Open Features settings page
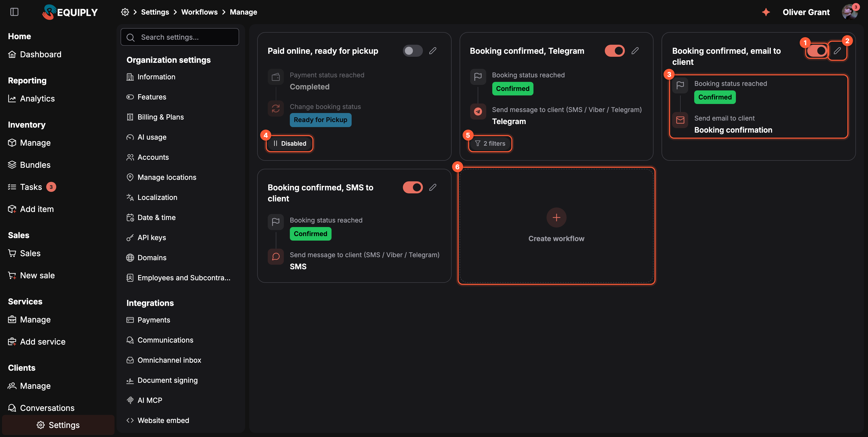This screenshot has height=437, width=868. pyautogui.click(x=146, y=97)
